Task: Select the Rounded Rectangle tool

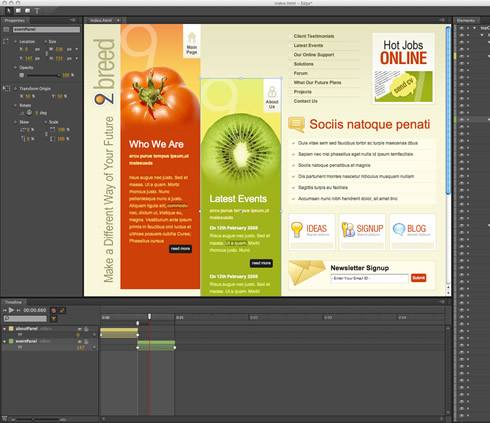Action: 28,11
